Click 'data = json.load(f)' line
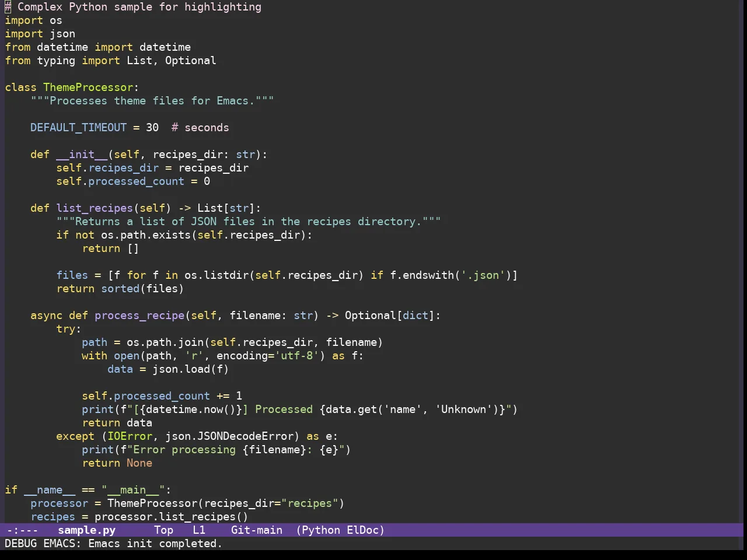 [168, 369]
